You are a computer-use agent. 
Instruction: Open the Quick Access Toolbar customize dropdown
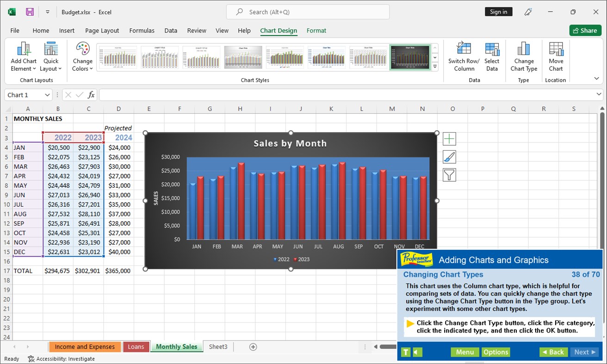pos(47,12)
